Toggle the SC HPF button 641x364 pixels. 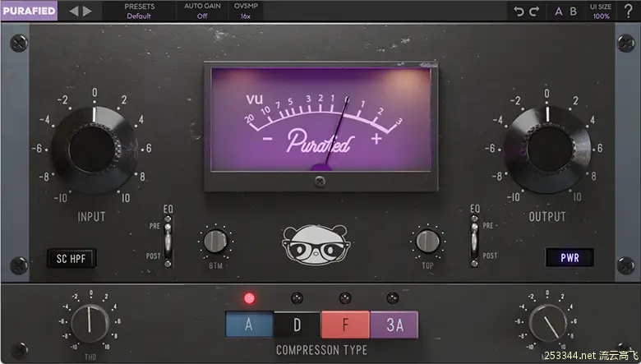click(x=71, y=259)
